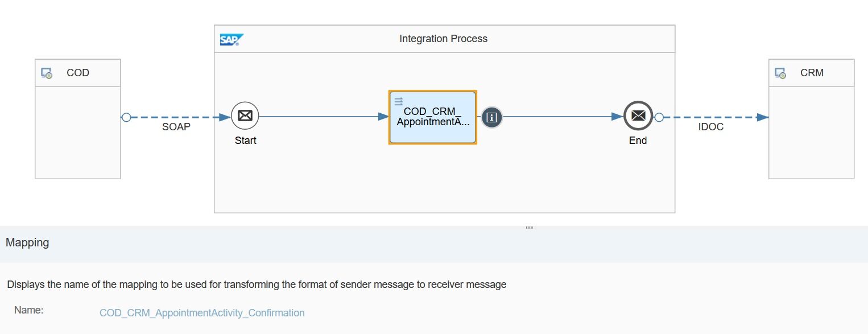Viewport: 868px width, 334px height.
Task: Select the COD_CRM_AppointmentA... mapping step
Action: tap(433, 118)
